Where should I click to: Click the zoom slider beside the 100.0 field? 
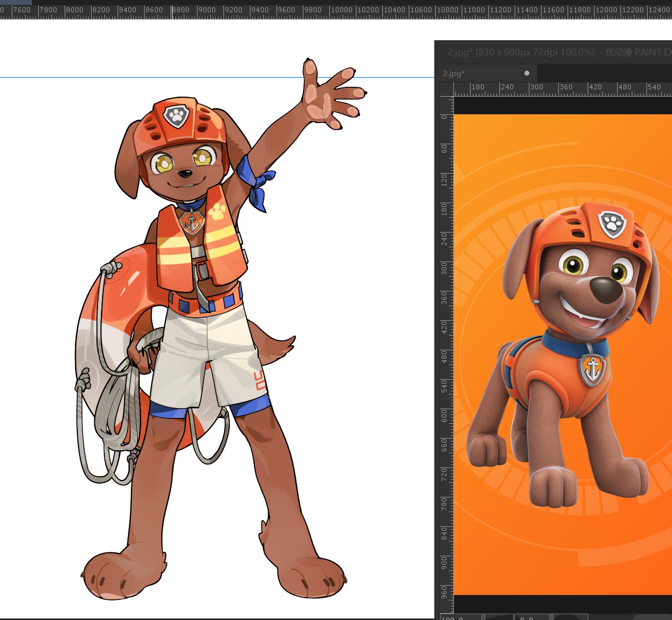coord(498,617)
